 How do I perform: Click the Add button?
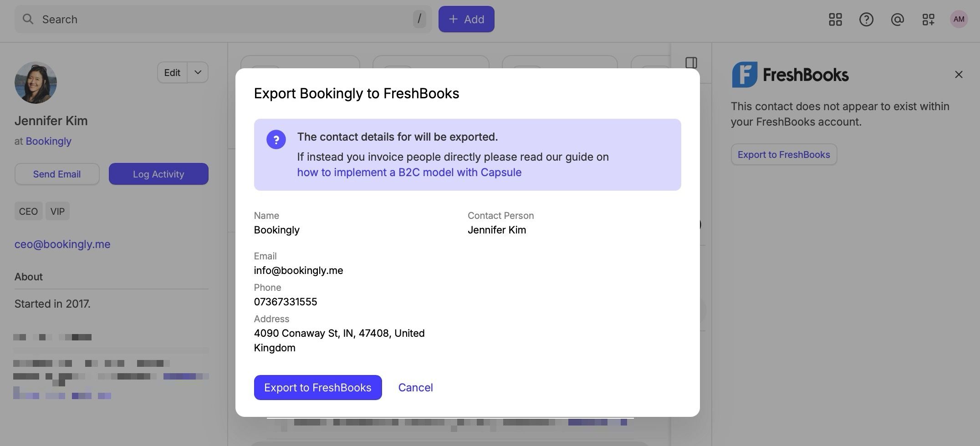click(466, 19)
